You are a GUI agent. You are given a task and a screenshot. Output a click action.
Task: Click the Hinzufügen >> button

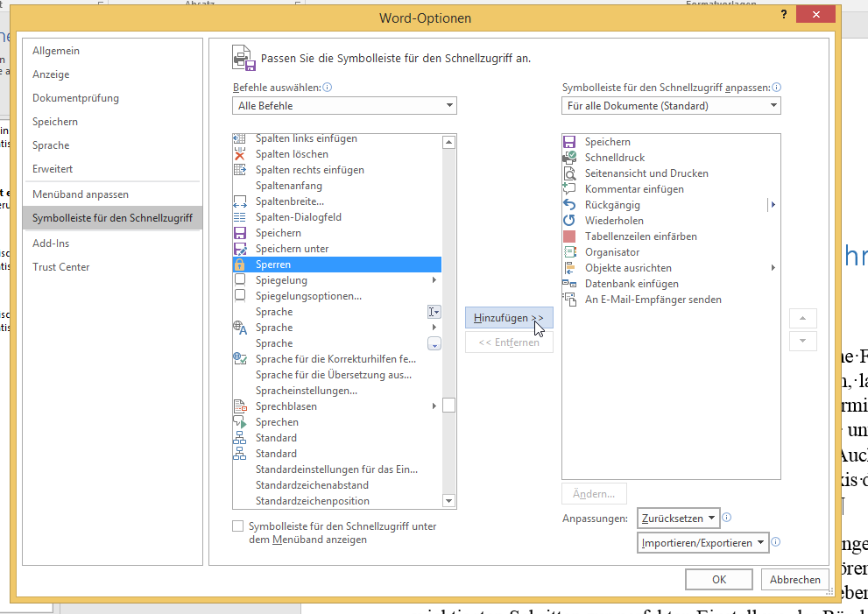[x=509, y=318]
